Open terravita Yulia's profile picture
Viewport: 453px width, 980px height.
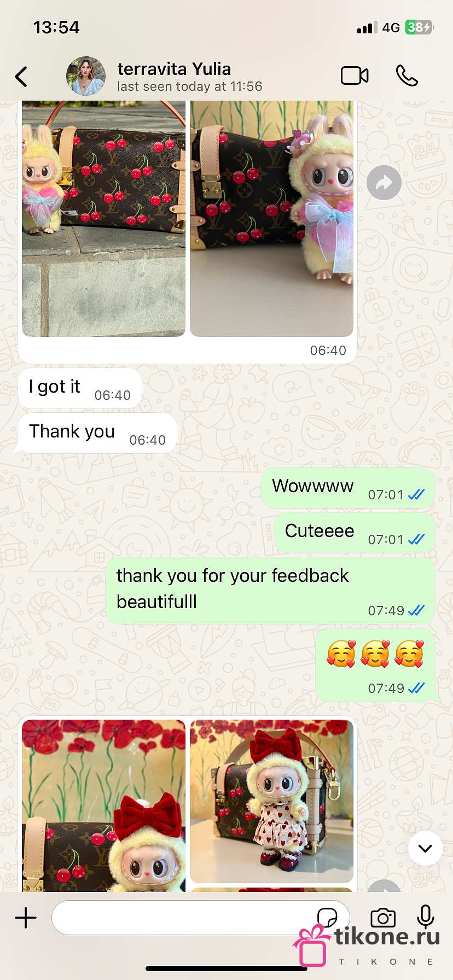pyautogui.click(x=86, y=76)
